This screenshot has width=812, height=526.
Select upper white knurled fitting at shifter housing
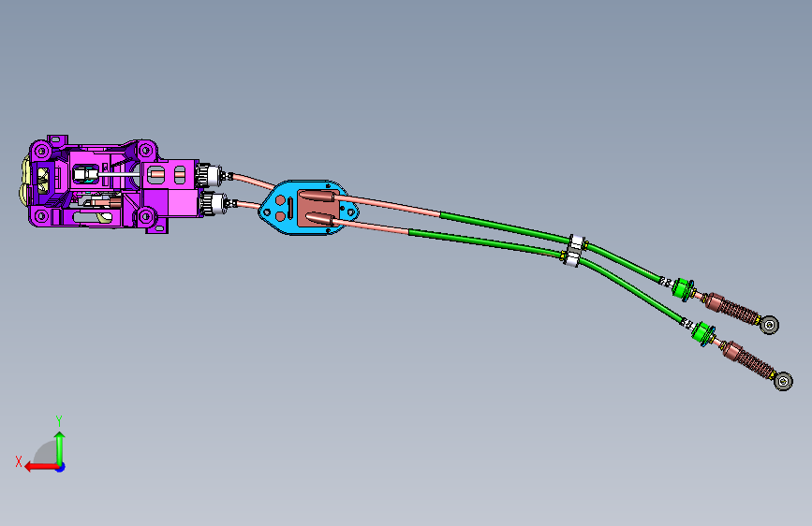(210, 174)
